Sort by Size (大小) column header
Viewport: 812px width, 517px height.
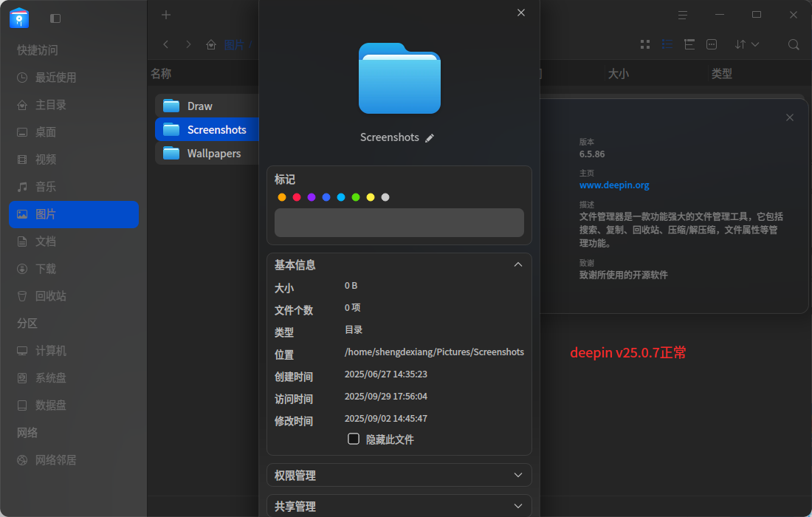click(x=619, y=74)
